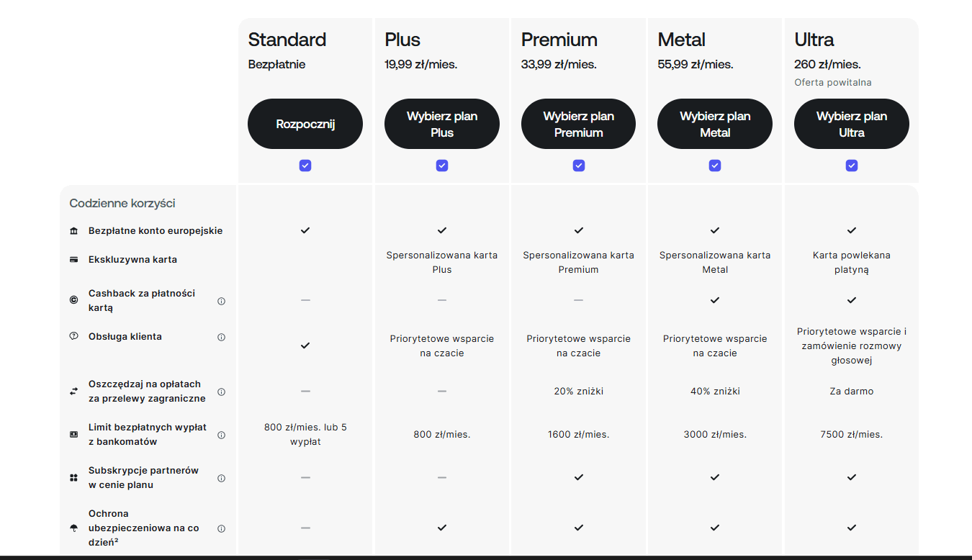Screen dimensions: 972x560
Task: Click the card icon next to Ekskluzywna karta
Action: tap(73, 260)
